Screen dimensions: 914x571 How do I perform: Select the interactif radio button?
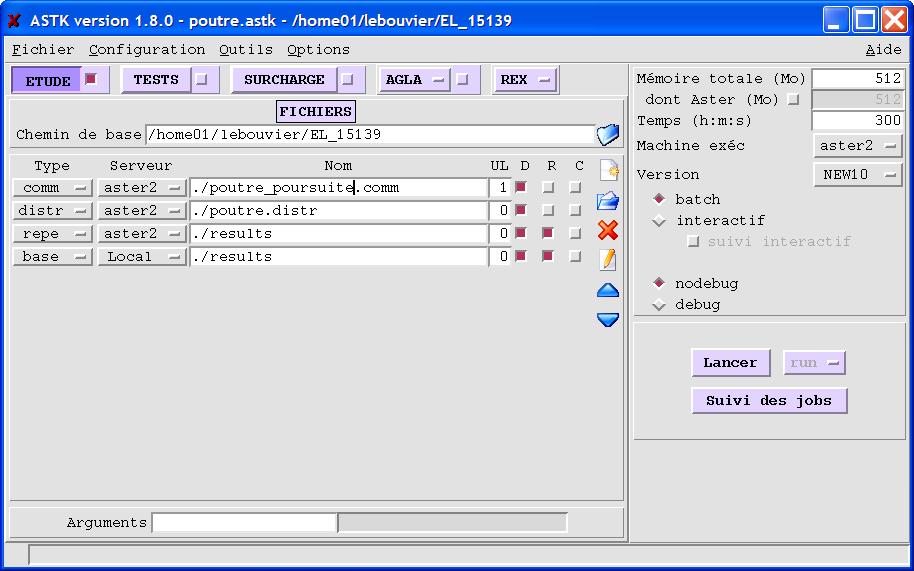point(659,221)
